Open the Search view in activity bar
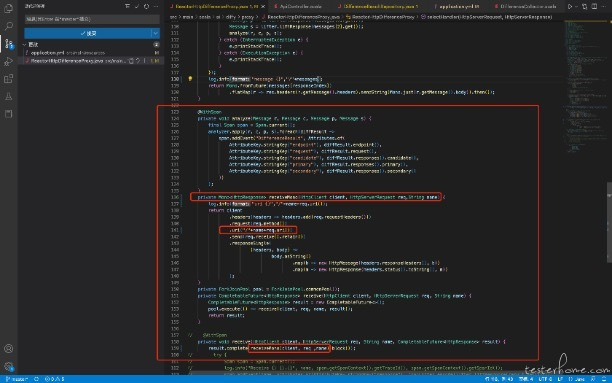The height and width of the screenshot is (383, 612). 8,26
